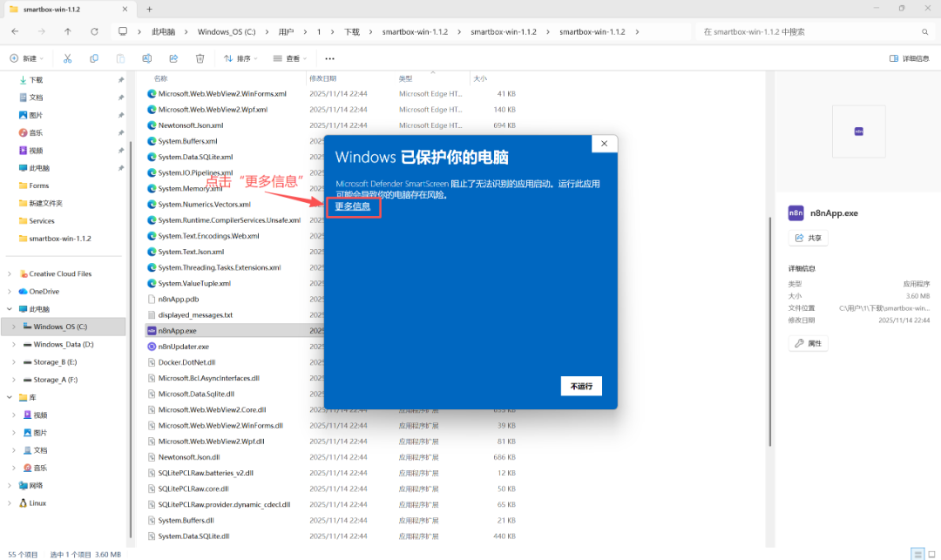
Task: Expand the OneDrive tree node
Action: point(10,292)
